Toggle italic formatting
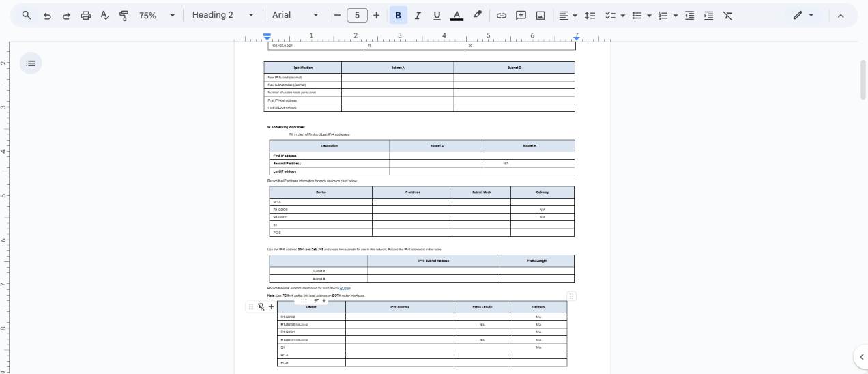 [418, 15]
